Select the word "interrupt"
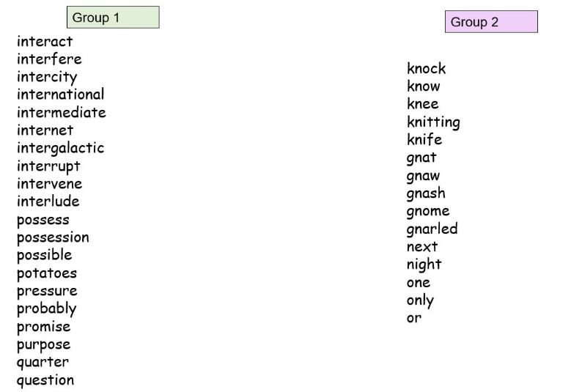 (x=48, y=166)
